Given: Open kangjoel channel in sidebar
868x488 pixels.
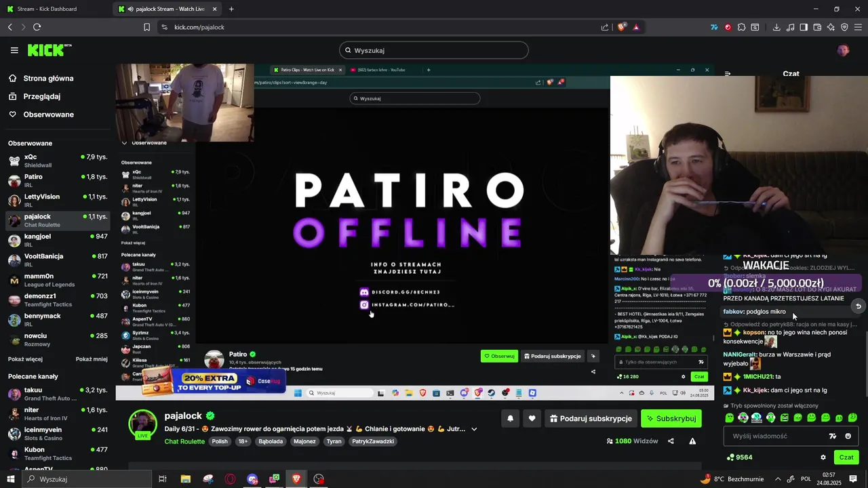Looking at the screenshot, I should (x=58, y=240).
